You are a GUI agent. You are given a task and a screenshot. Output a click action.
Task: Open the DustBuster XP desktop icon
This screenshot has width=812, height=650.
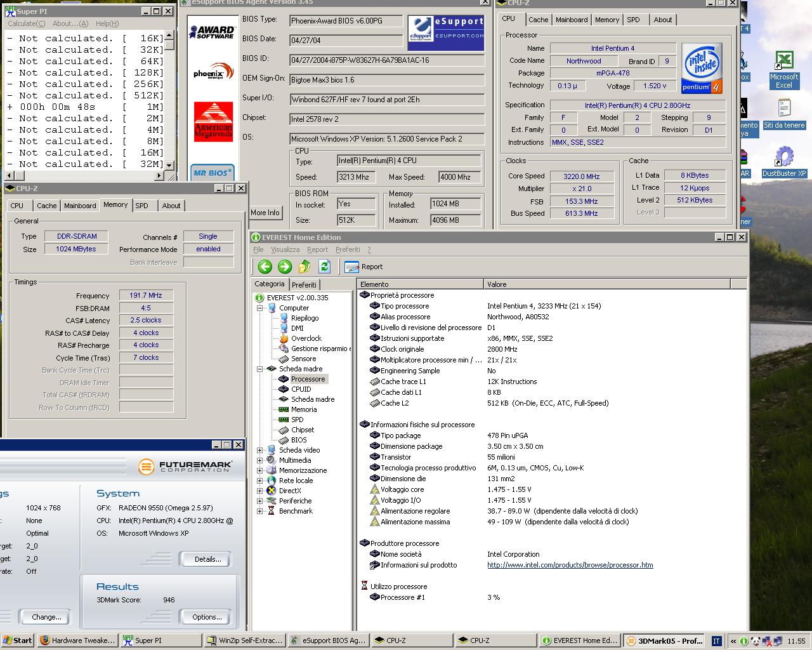[784, 162]
